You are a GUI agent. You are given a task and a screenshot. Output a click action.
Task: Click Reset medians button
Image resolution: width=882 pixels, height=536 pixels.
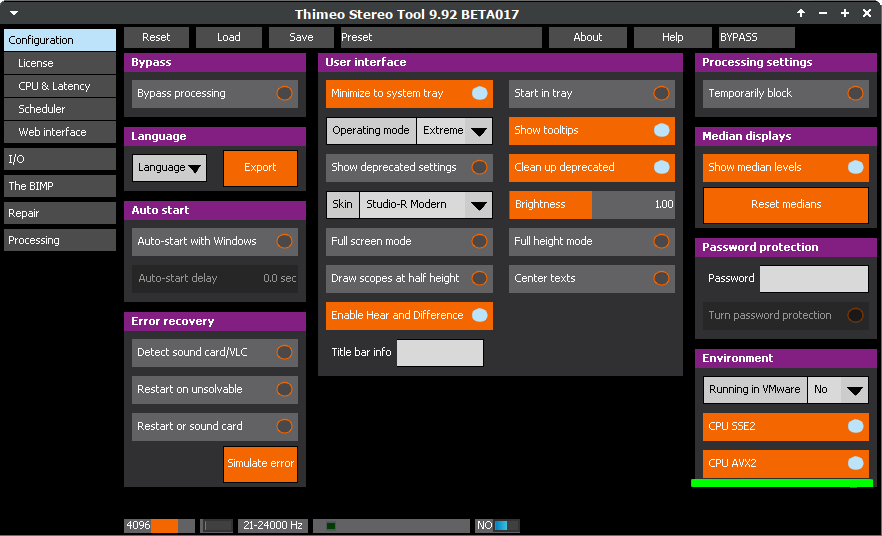pyautogui.click(x=786, y=205)
